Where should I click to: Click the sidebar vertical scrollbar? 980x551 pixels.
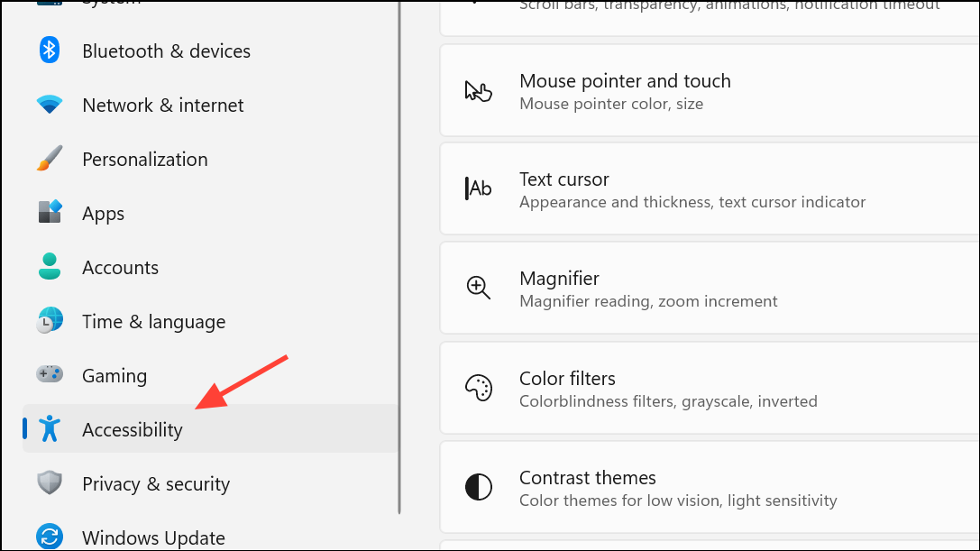[x=398, y=256]
